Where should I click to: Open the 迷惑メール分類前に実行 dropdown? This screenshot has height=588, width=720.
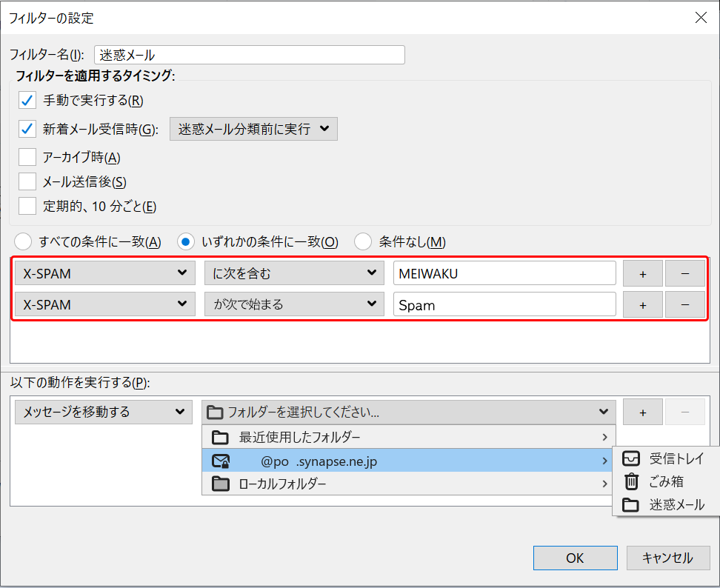(x=253, y=129)
